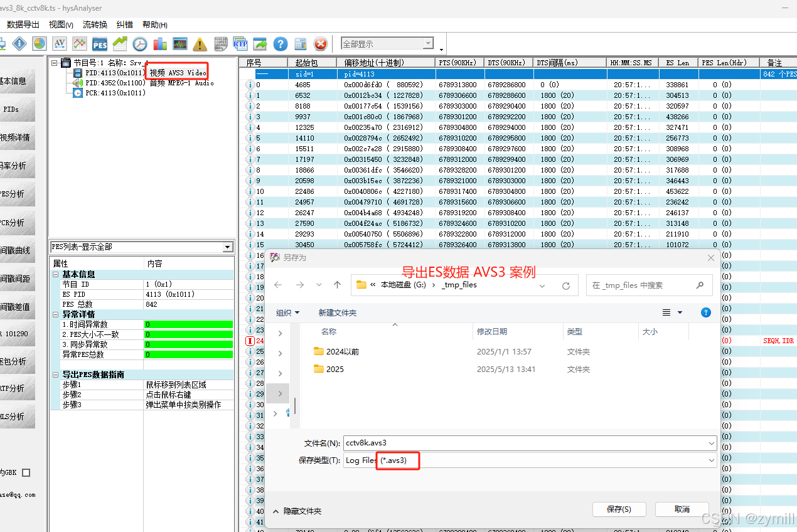The width and height of the screenshot is (797, 532).
Task: Click the program icon of 节目号:1
Action: (x=66, y=63)
